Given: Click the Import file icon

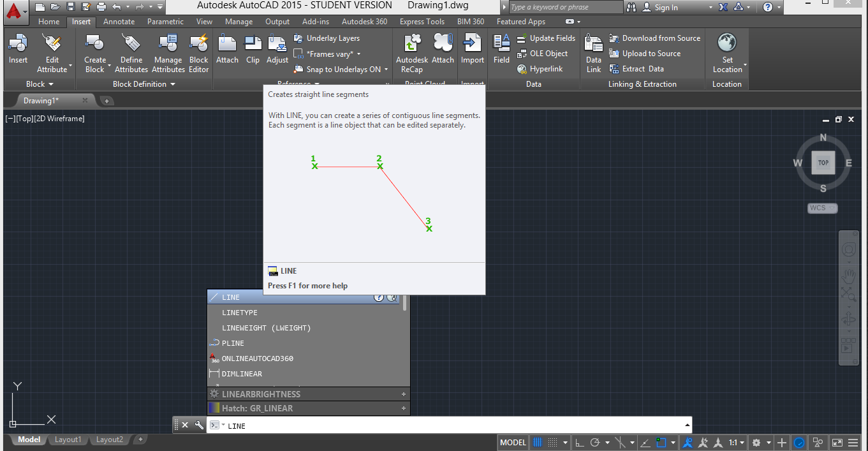Looking at the screenshot, I should 473,44.
